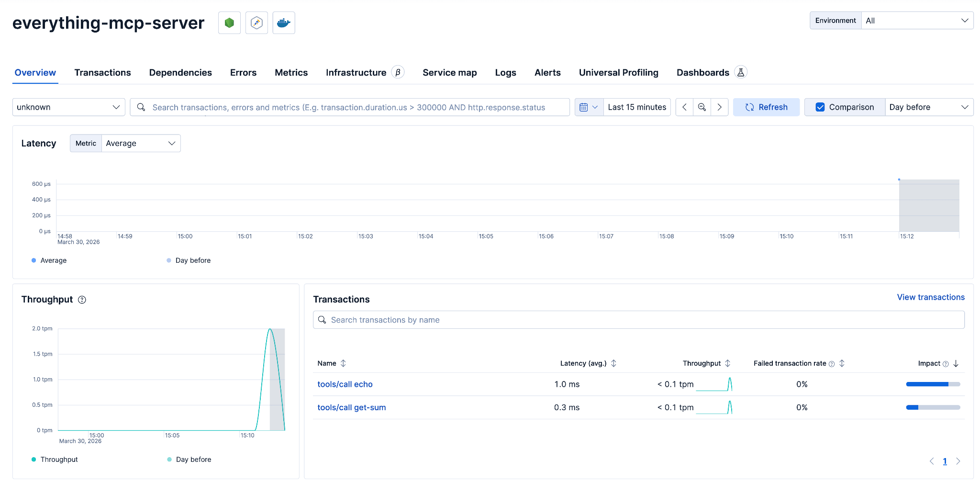Click the tools/call get-sum impact bar
The image size is (980, 482).
pos(933,407)
